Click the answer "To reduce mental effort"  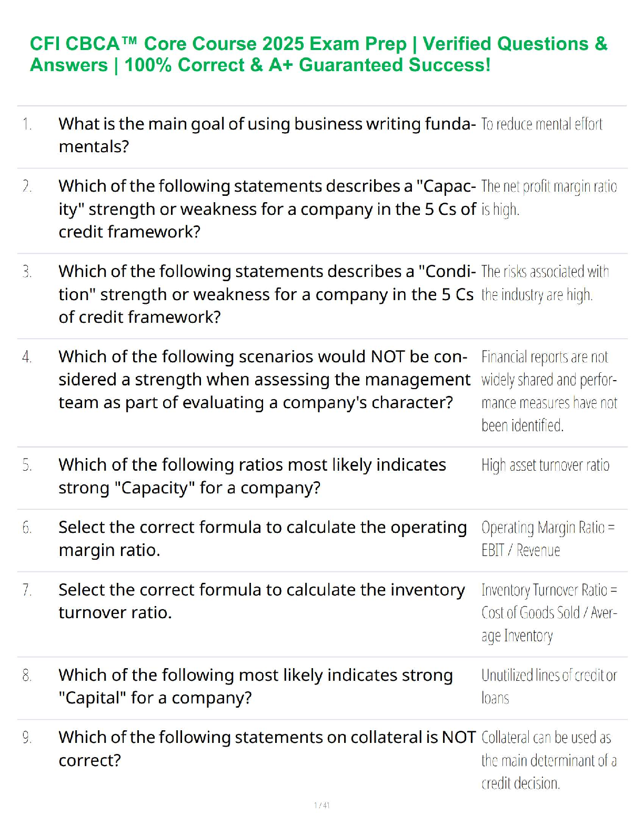click(x=541, y=124)
